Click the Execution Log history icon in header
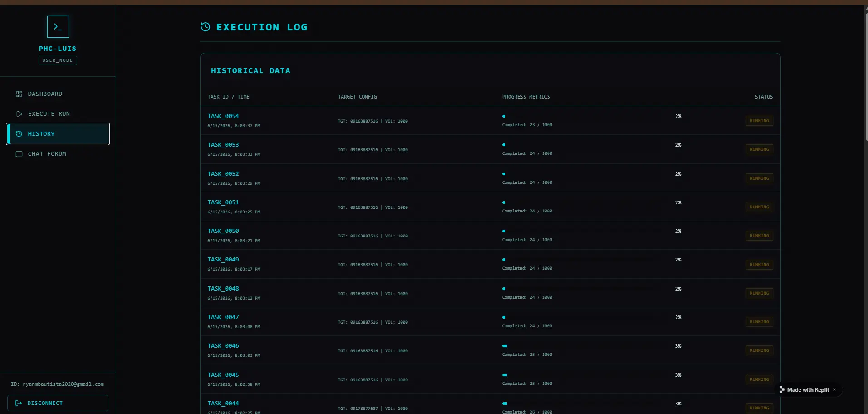This screenshot has width=868, height=414. [206, 27]
